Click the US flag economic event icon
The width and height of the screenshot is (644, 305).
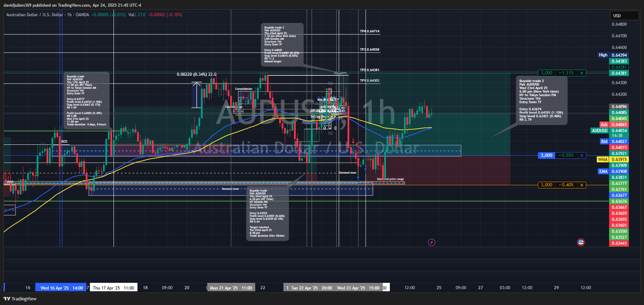581,242
